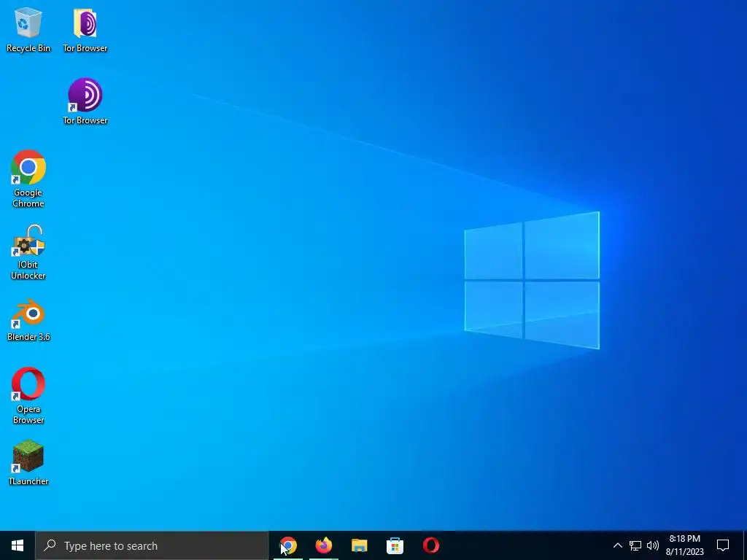747x560 pixels.
Task: Open the clock showing 8:18 PM
Action: tap(684, 545)
